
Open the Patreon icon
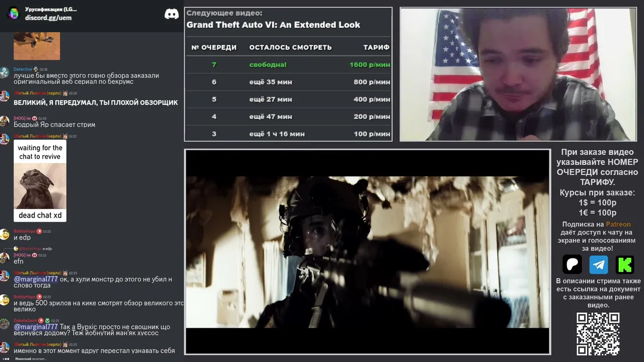coord(572,264)
